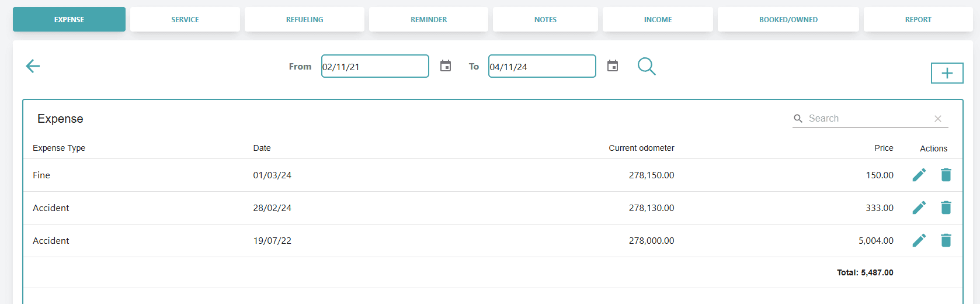This screenshot has height=304, width=980.
Task: Select the Booked/Owned tab
Action: click(788, 19)
